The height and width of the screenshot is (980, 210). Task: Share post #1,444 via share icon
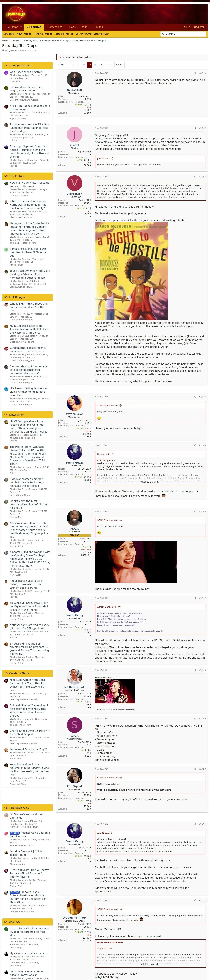click(195, 396)
